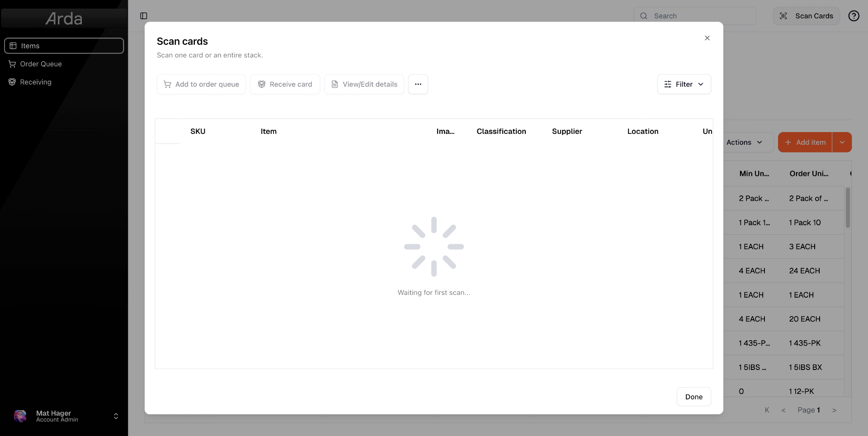
Task: Click View/Edit details button
Action: 364,84
